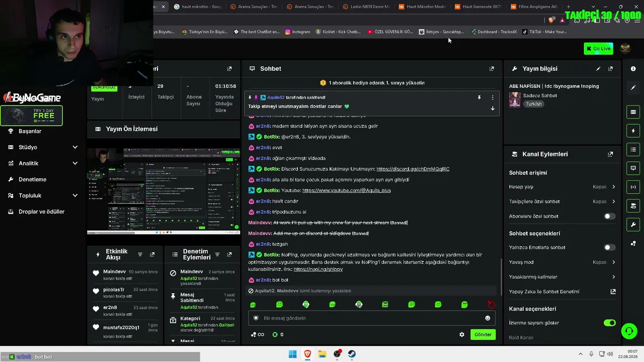Open the TikTok bookmark
Image resolution: width=644 pixels, height=362 pixels.
click(544, 32)
